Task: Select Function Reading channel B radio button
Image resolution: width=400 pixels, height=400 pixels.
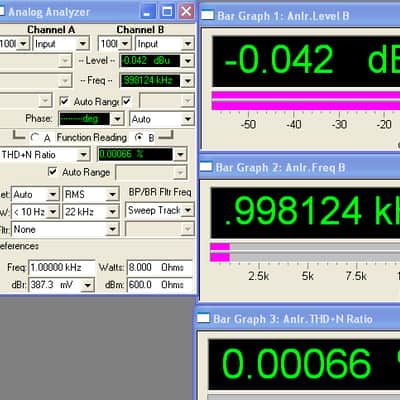Action: pyautogui.click(x=139, y=137)
